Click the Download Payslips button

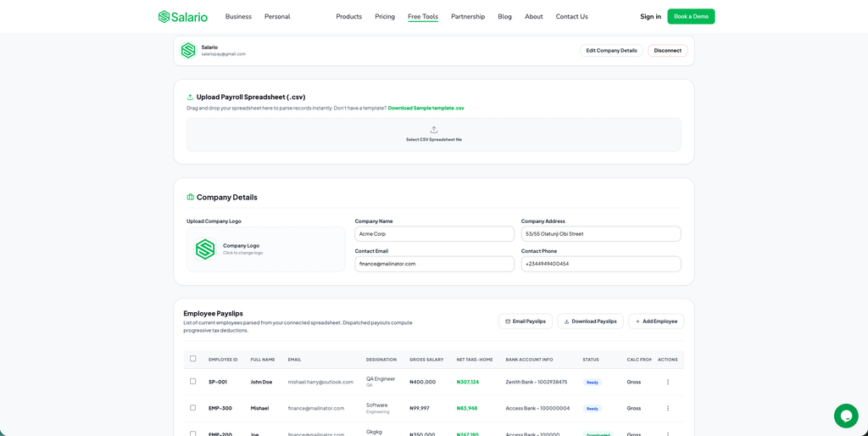click(x=591, y=321)
